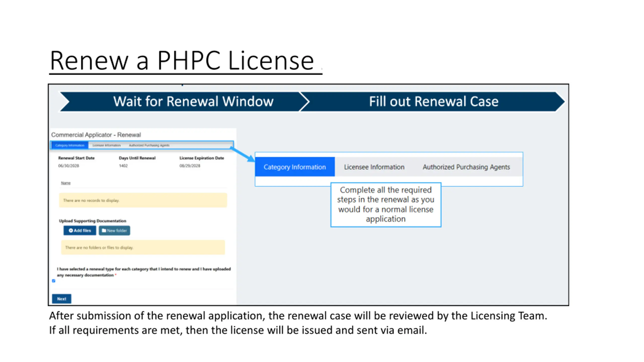This screenshot has width=644, height=362.
Task: Click the Renew a PHPC License title
Action: click(182, 60)
